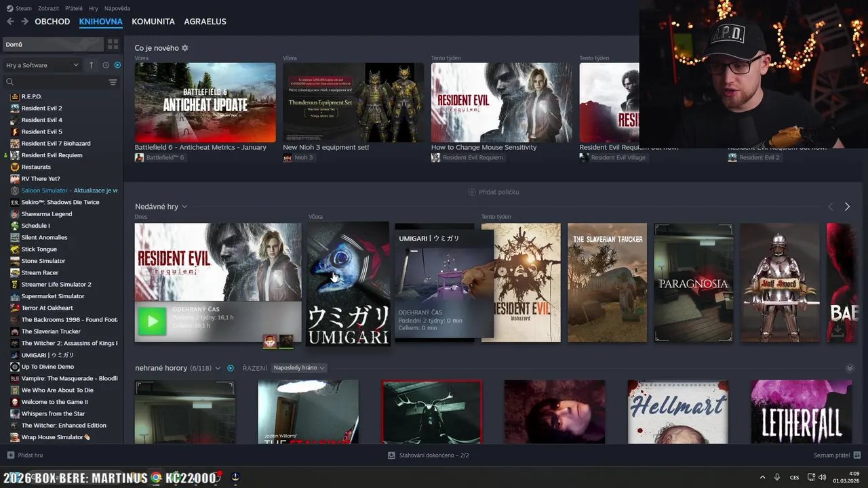Open Battlefield 6 game link under news
This screenshot has height=488, width=868.
coord(159,157)
